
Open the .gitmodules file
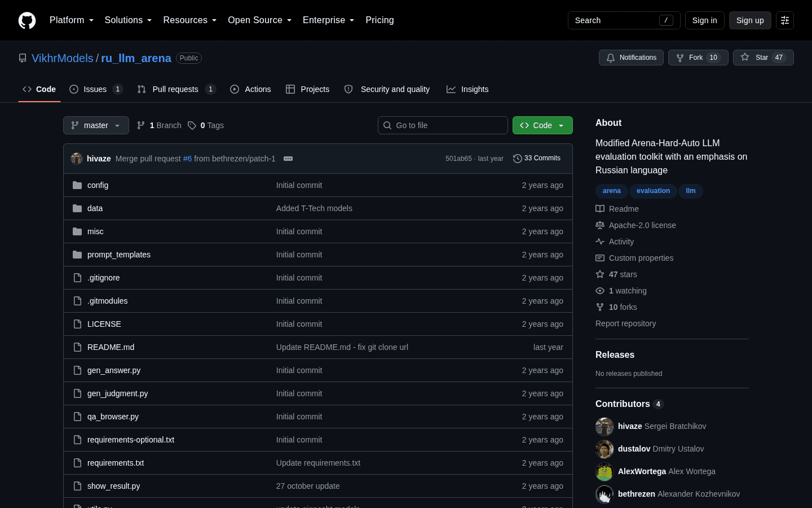click(x=107, y=301)
